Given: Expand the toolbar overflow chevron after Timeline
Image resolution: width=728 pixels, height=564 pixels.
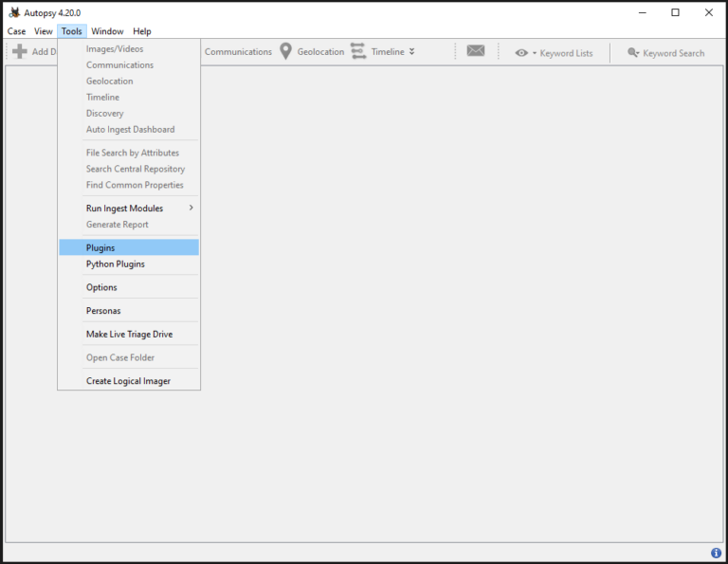Looking at the screenshot, I should tap(411, 51).
